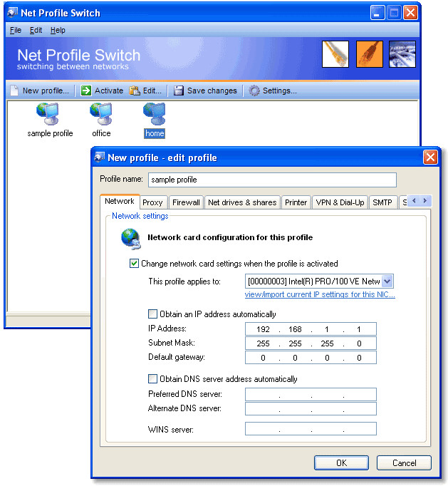Open the Edit menu
Viewport: 448px width, 486px height.
click(36, 30)
